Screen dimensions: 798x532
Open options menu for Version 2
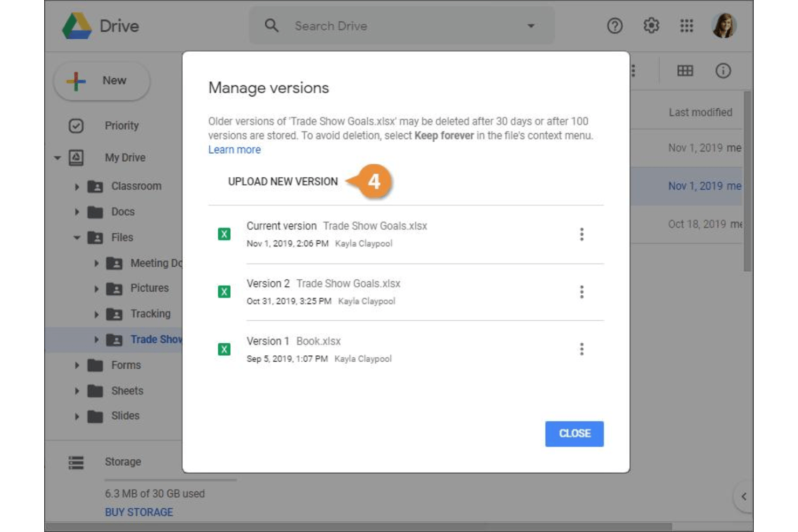click(581, 292)
